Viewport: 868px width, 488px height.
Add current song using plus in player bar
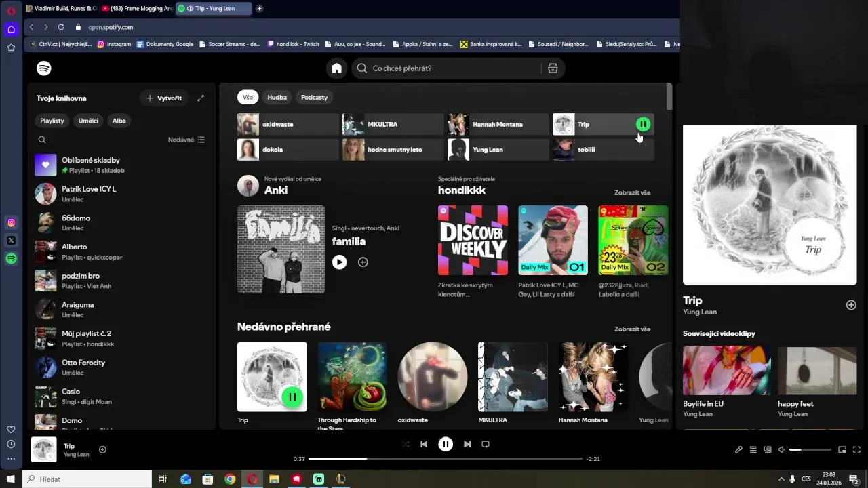pos(102,449)
